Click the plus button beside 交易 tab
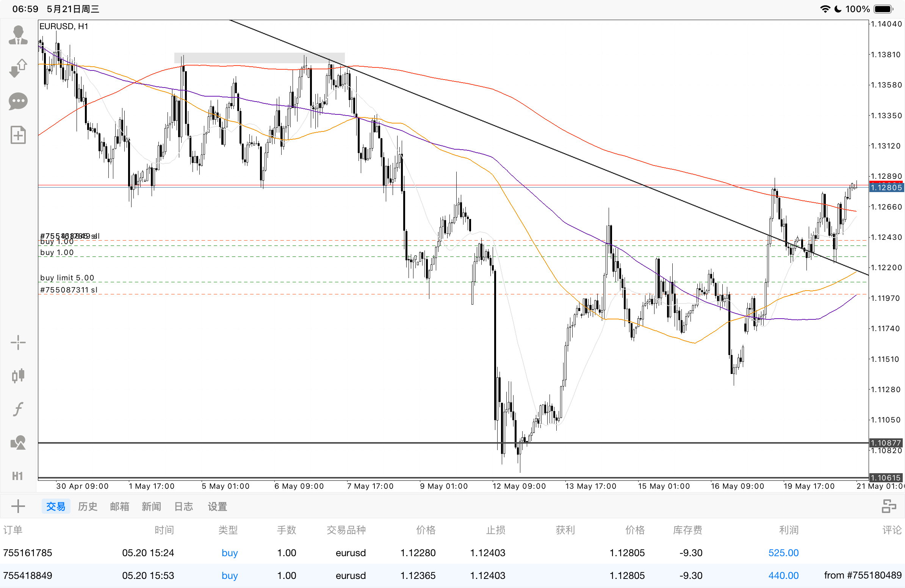This screenshot has width=905, height=588. pos(18,506)
